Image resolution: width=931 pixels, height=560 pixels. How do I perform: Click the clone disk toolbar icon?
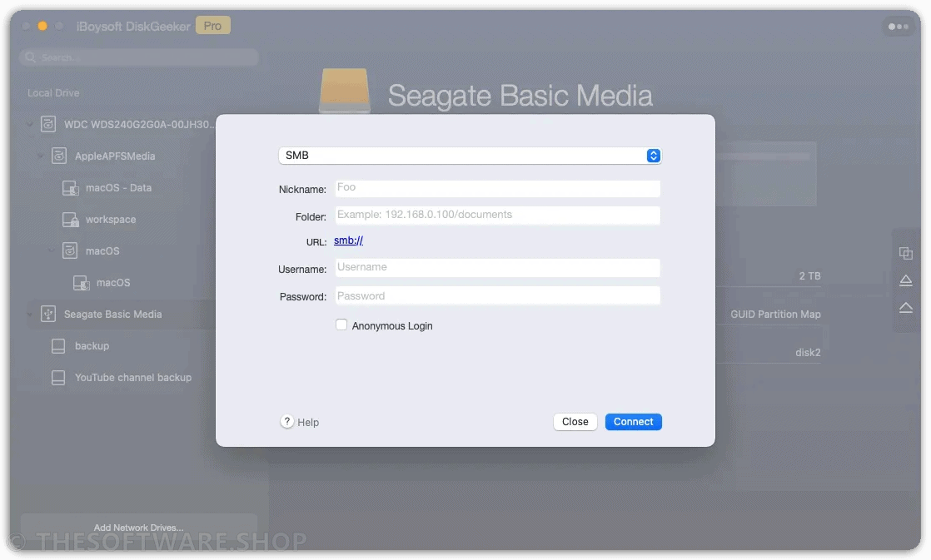[905, 253]
